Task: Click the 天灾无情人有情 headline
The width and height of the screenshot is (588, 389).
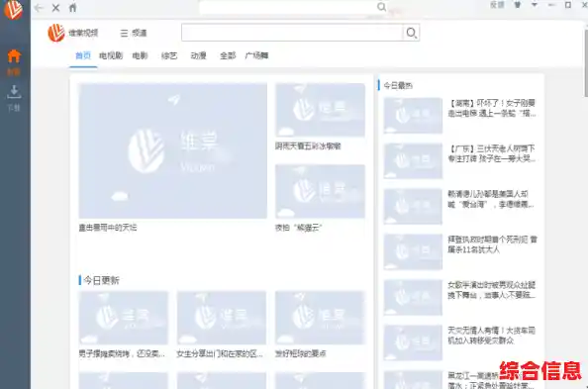Action: (x=492, y=336)
